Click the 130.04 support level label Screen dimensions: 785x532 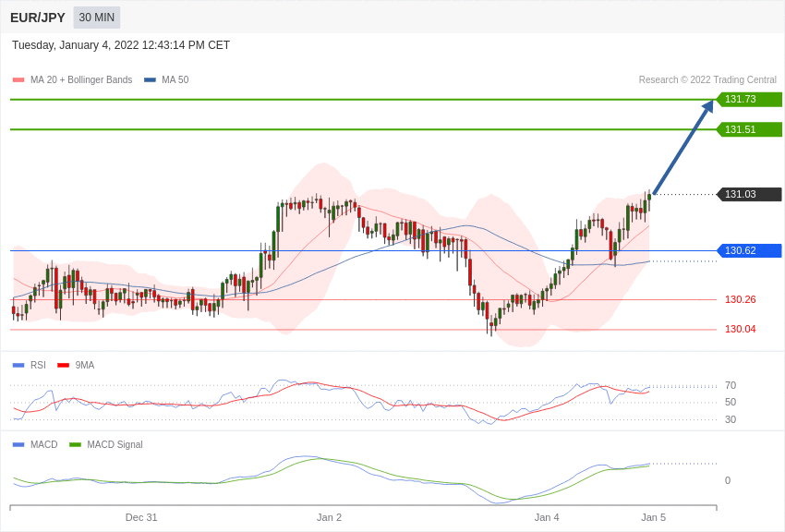(x=740, y=329)
